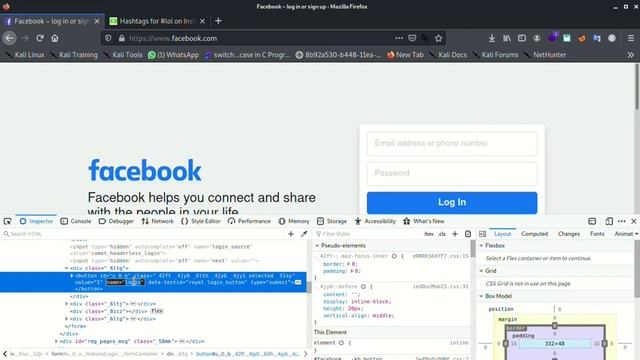The height and width of the screenshot is (360, 640).
Task: Select iframe picker icon in devtools toolbar
Action: (592, 221)
